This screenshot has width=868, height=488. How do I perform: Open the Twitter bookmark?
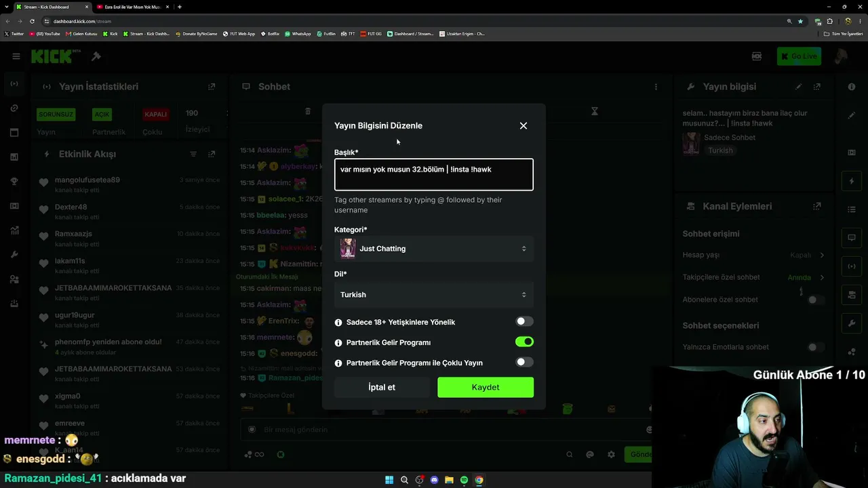coord(14,34)
